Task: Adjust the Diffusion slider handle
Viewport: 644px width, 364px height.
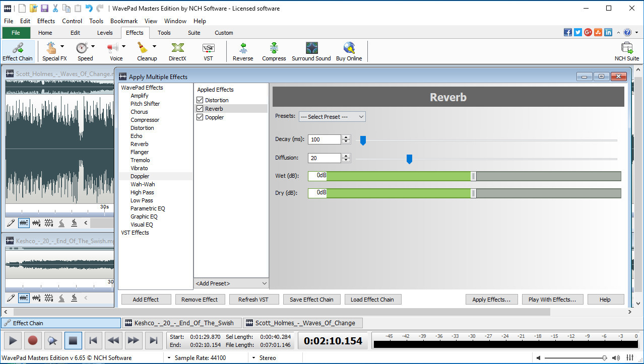Action: [x=409, y=159]
